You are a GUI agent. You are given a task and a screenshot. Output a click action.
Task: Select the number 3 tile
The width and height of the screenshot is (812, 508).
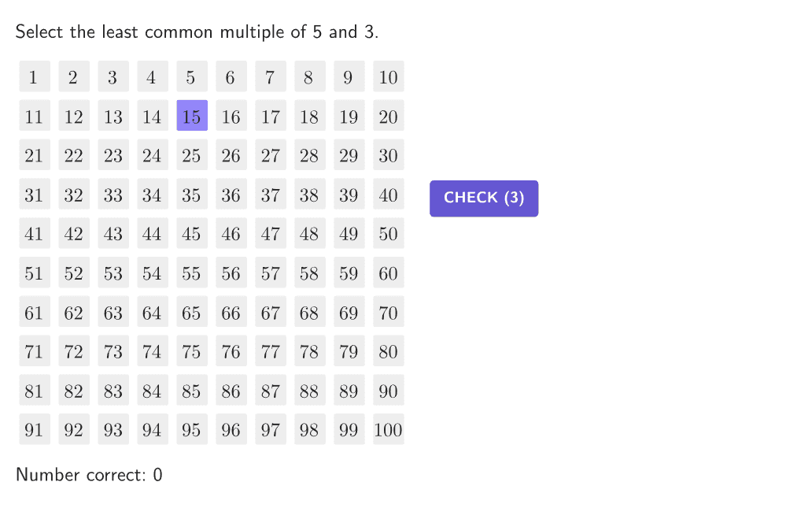pos(113,77)
